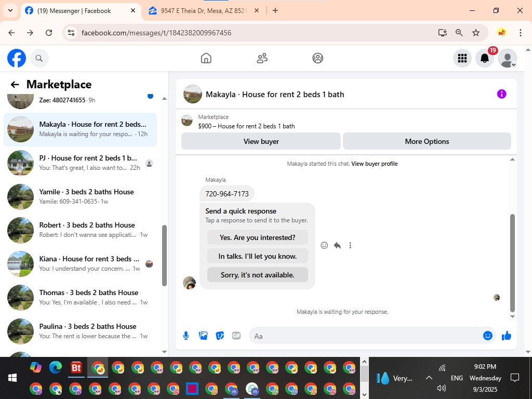Image resolution: width=532 pixels, height=399 pixels.
Task: Click View buyer button
Action: coord(261,141)
